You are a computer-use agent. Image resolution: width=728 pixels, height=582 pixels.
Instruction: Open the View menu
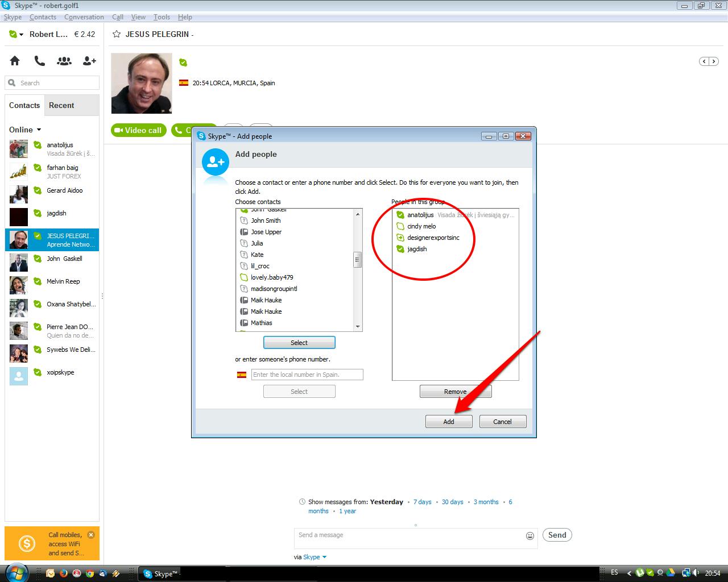click(138, 17)
